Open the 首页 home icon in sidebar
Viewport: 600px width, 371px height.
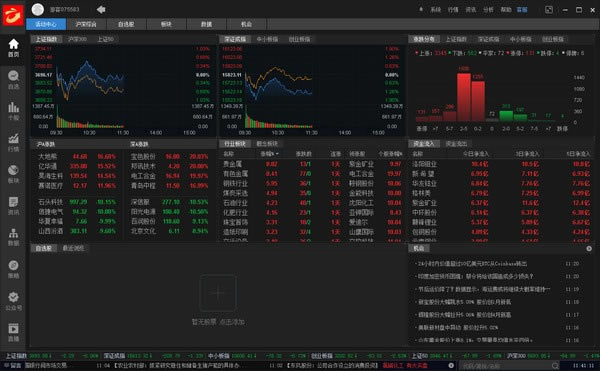[13, 47]
